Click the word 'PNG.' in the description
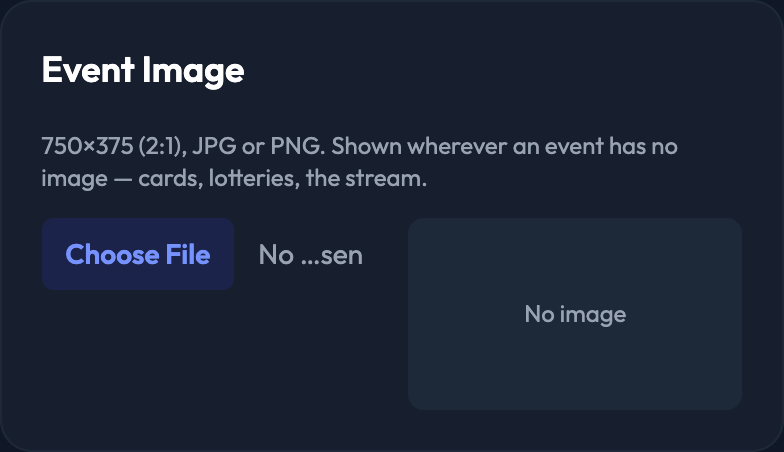Viewport: 784px width, 452px height. coord(298,146)
